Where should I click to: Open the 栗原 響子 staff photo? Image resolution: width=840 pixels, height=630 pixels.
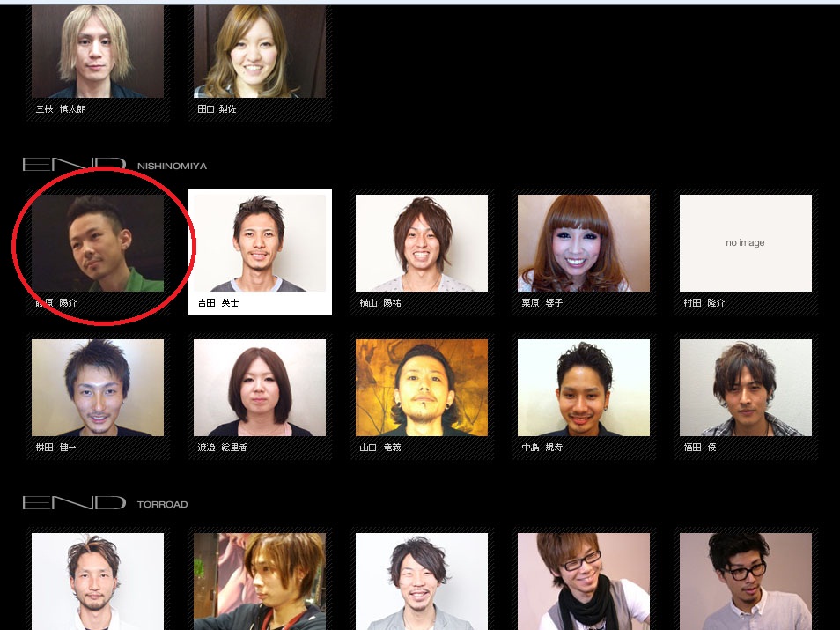click(x=584, y=243)
